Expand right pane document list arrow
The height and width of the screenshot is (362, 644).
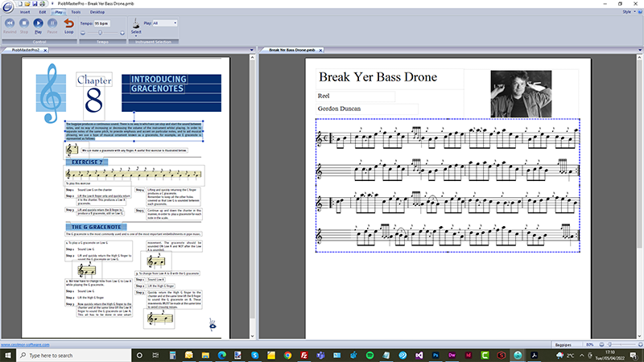[x=640, y=50]
